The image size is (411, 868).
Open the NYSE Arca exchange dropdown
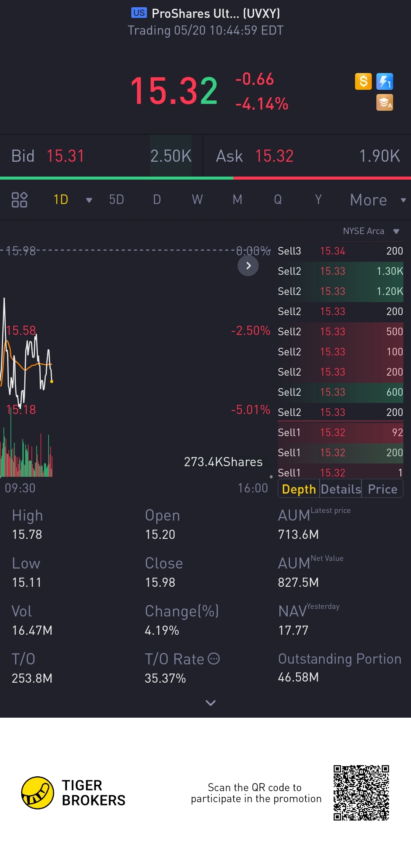coord(396,231)
